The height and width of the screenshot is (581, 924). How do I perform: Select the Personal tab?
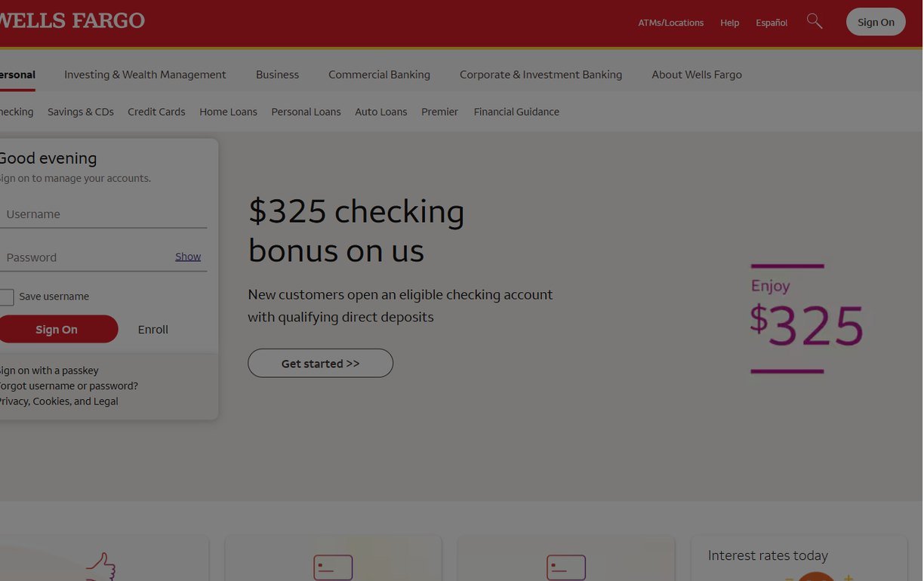click(x=17, y=75)
